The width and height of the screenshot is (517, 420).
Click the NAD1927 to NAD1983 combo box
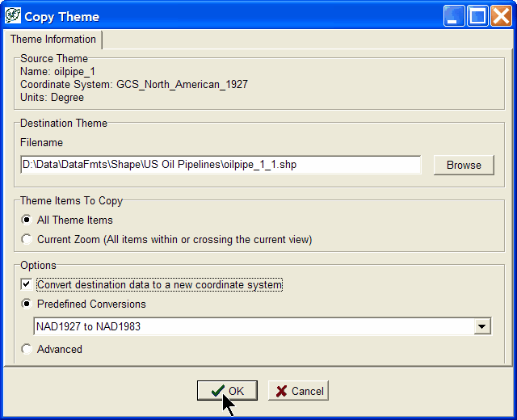[x=252, y=326]
